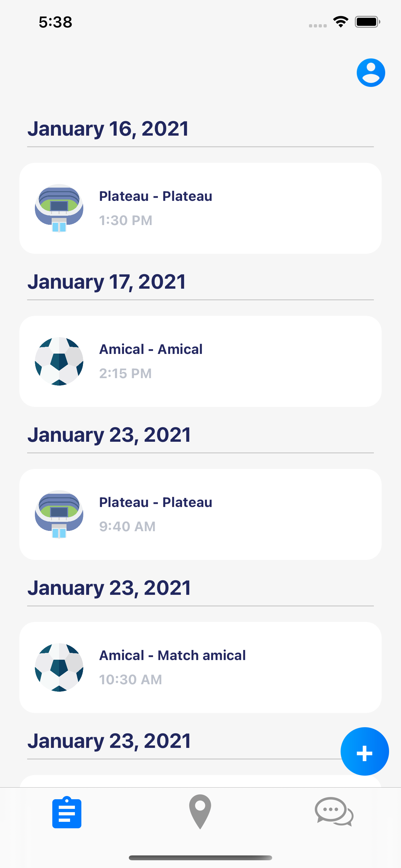Open the Amical - Amical event title

click(x=151, y=349)
